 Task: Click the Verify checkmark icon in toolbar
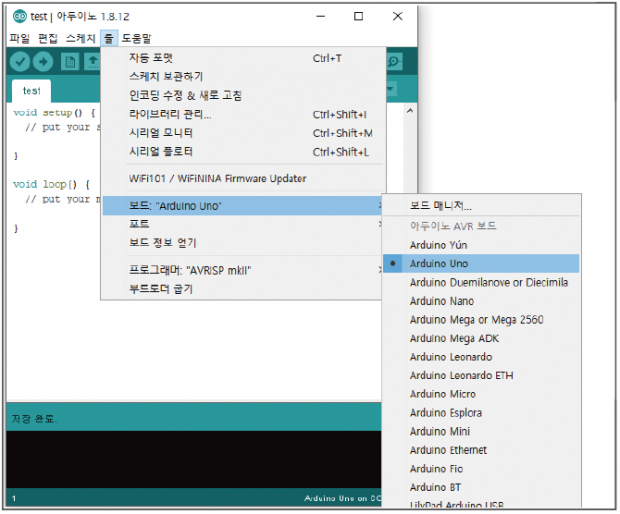point(20,62)
